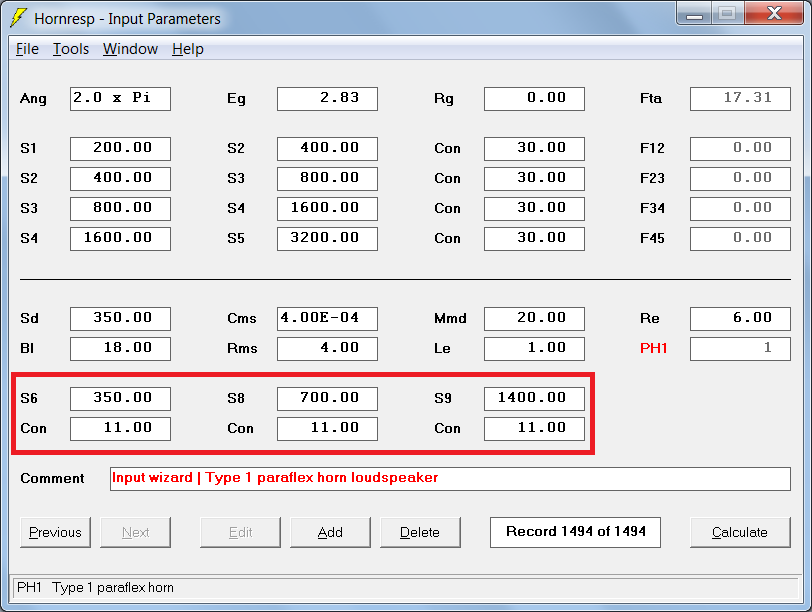Click the F12 field
Screen dimensions: 812x612
[741, 149]
